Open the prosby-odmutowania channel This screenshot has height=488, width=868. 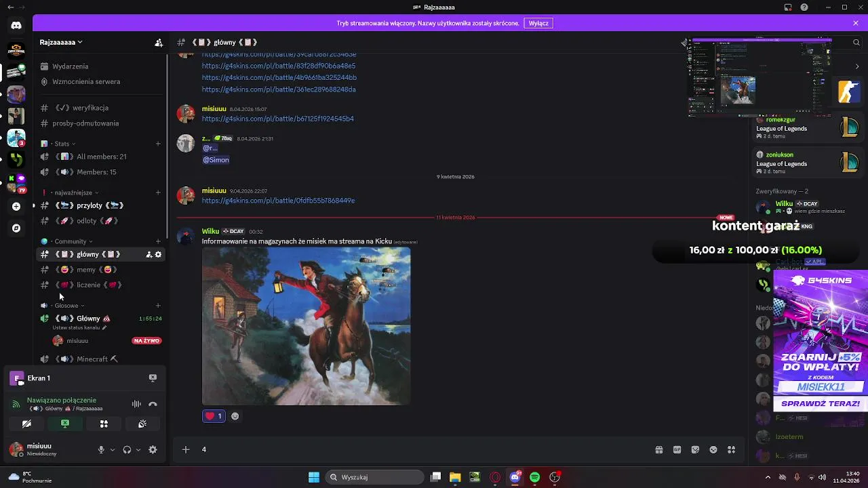(99, 123)
